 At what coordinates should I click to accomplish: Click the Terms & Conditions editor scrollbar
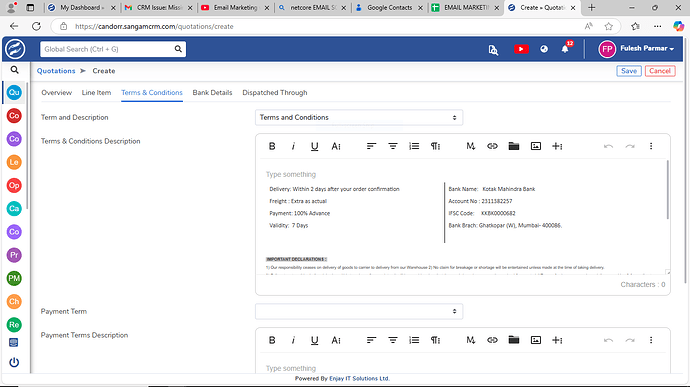pyautogui.click(x=668, y=189)
